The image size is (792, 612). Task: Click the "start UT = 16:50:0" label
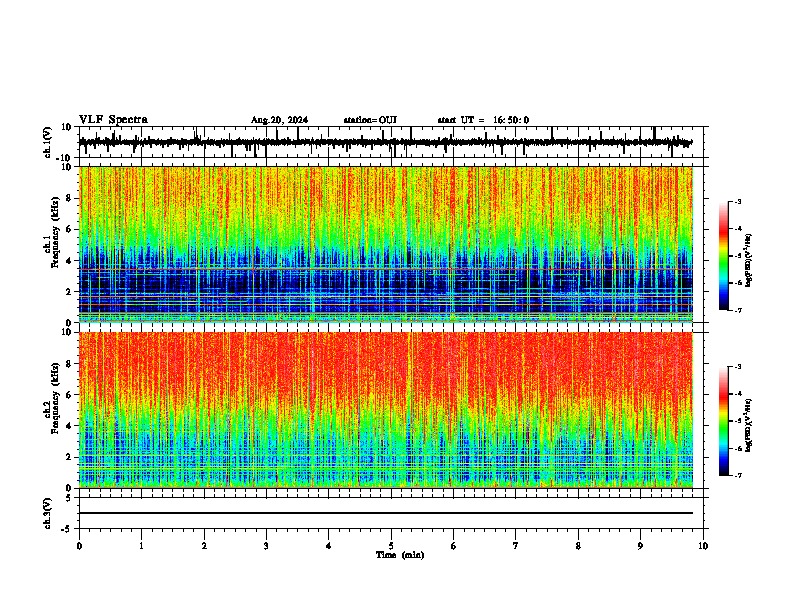(483, 120)
